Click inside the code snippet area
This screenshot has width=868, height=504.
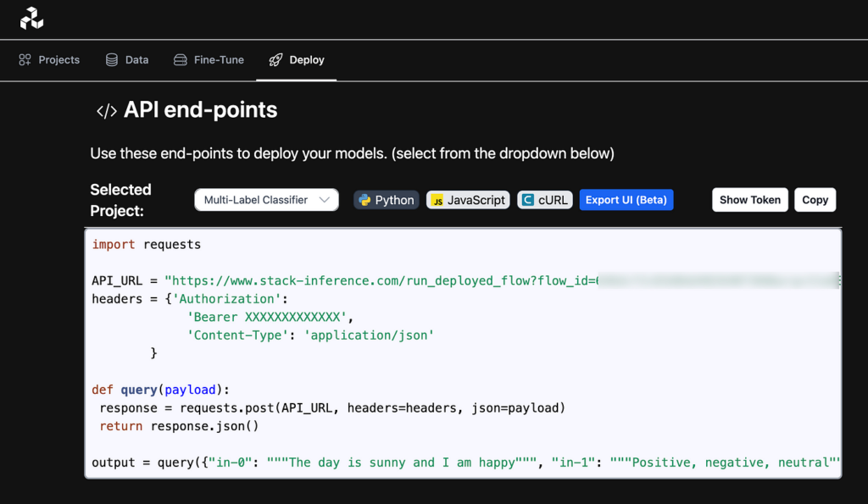[x=463, y=373]
